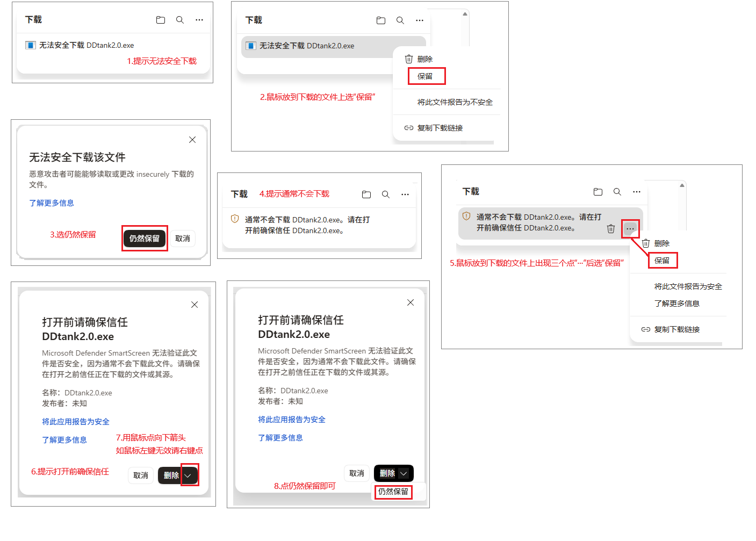
Task: Click the warning shield icon in step 5 panel
Action: (x=466, y=217)
